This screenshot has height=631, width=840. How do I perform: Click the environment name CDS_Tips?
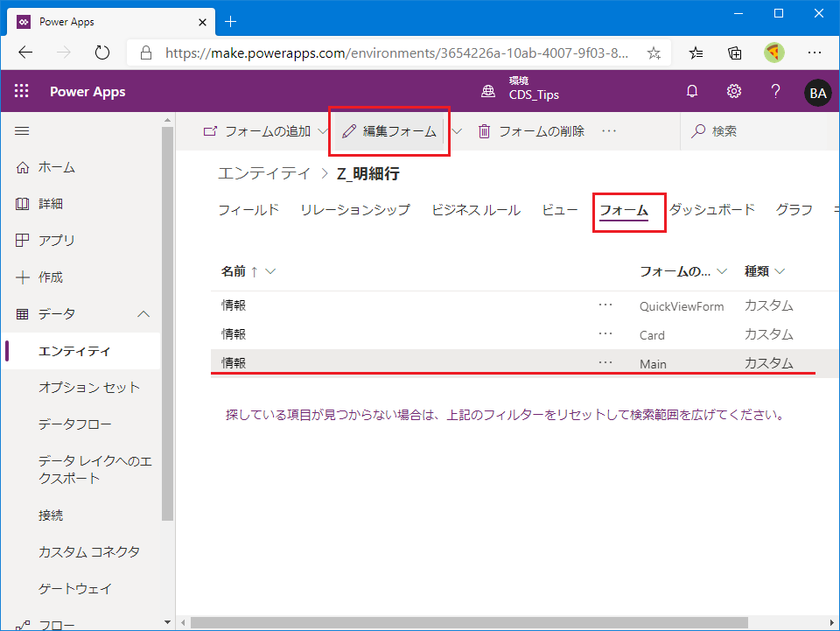pyautogui.click(x=534, y=95)
